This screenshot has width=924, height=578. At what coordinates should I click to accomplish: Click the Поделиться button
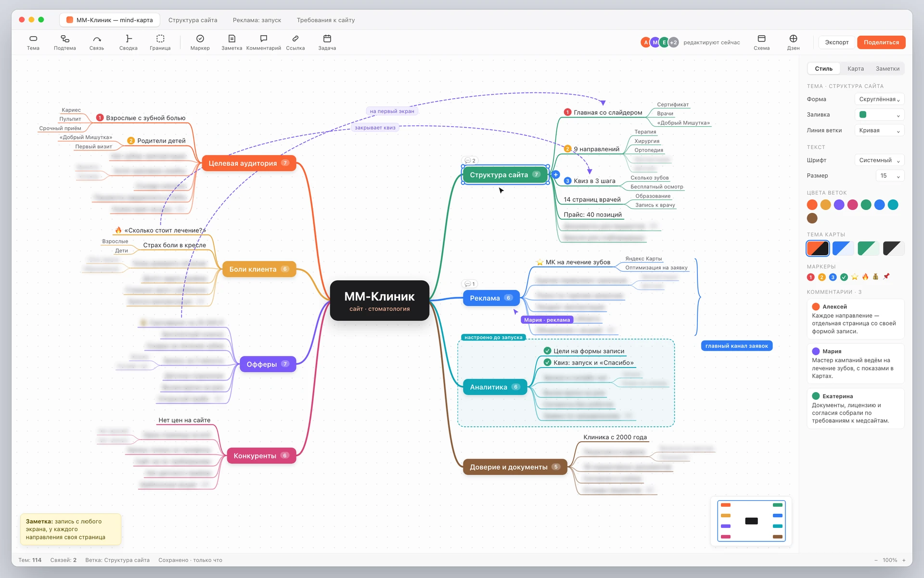click(881, 42)
